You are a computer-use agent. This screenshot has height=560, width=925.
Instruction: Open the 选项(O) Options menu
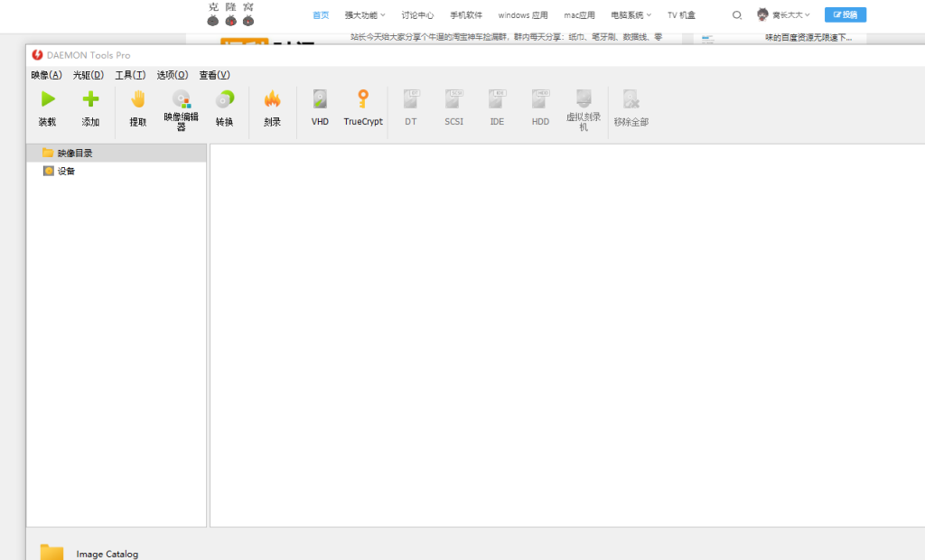coord(173,75)
